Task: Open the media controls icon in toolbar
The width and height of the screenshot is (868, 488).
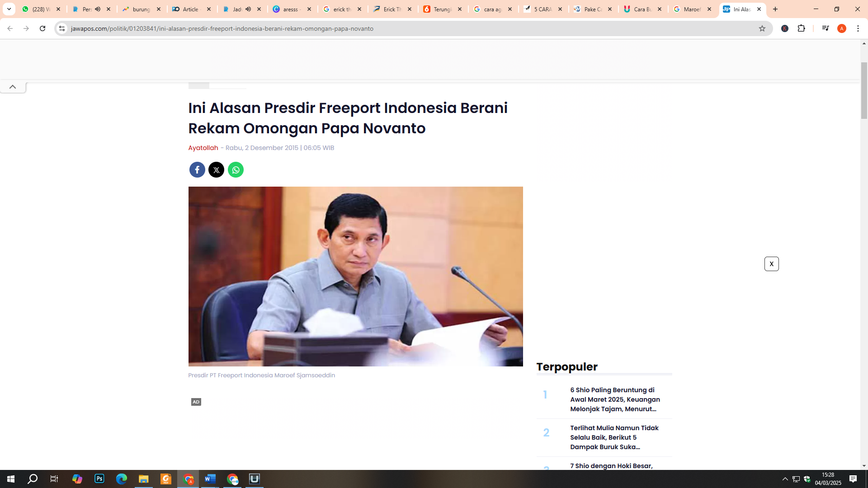Action: click(826, 28)
